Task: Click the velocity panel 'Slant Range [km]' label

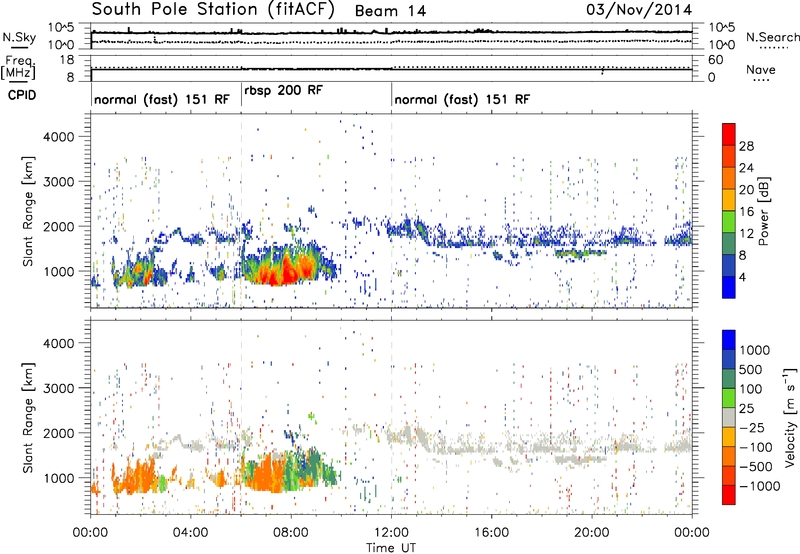Action: click(28, 417)
